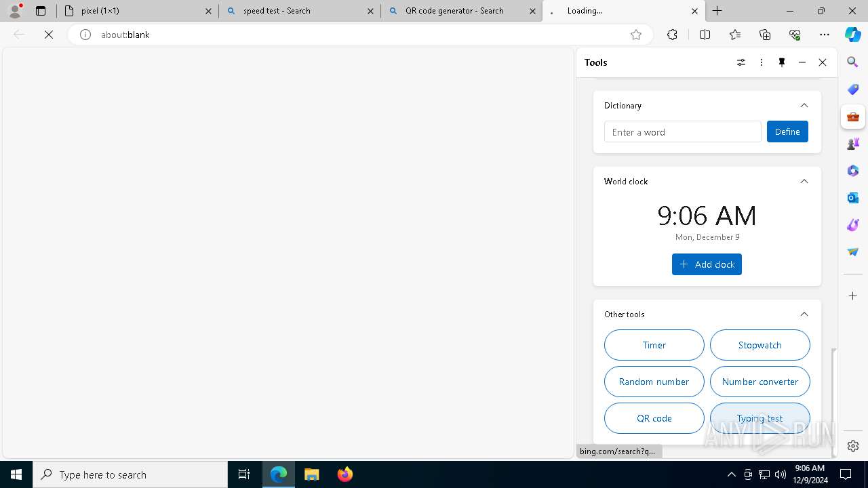This screenshot has height=488, width=868.
Task: Launch the Stopwatch tool
Action: tap(760, 345)
